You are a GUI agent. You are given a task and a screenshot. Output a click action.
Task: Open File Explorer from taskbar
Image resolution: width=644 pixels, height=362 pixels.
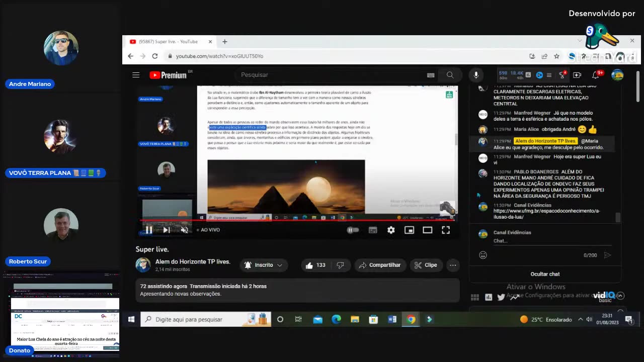355,319
